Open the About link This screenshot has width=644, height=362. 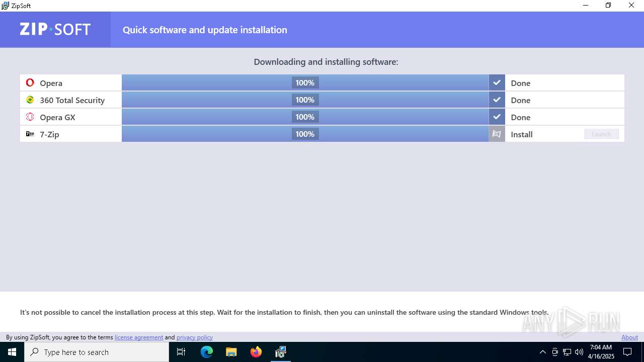(629, 337)
